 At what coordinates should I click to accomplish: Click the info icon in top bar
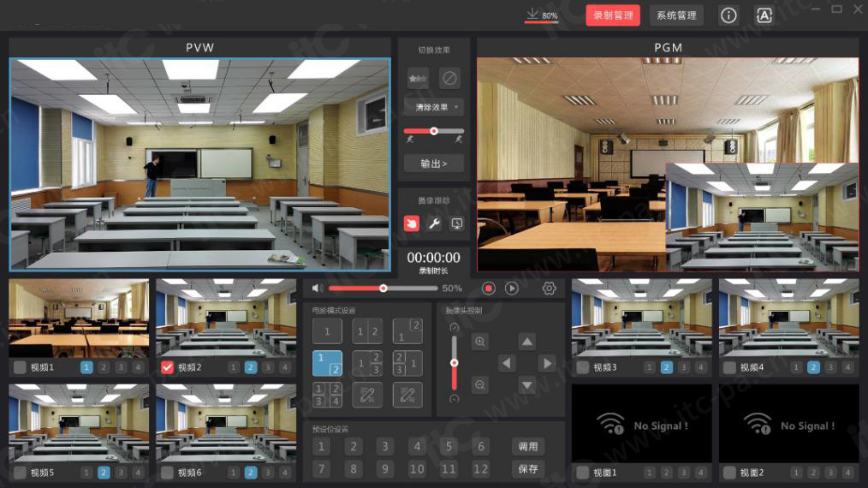(x=728, y=15)
